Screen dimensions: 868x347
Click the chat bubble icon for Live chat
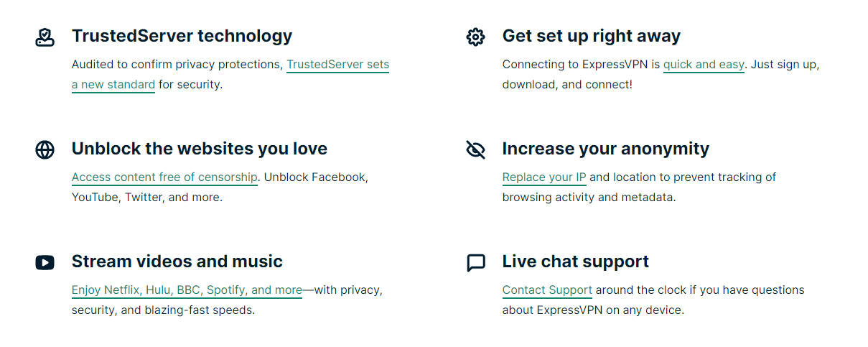point(475,263)
